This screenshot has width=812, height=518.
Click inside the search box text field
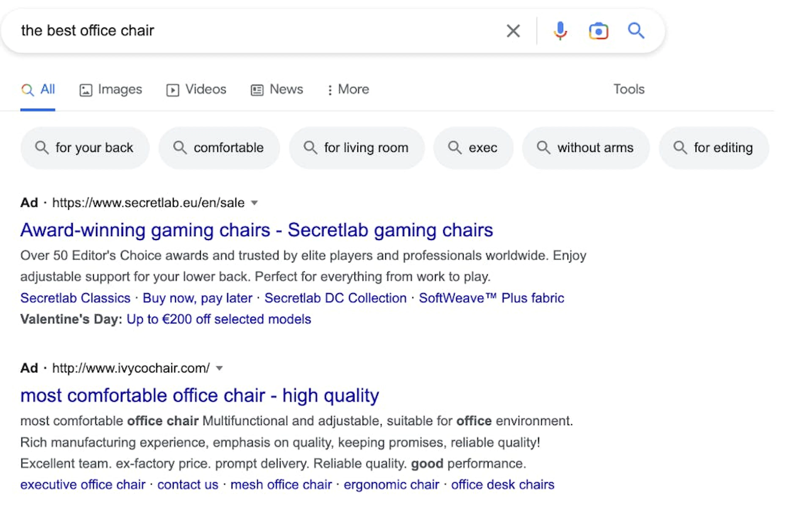pos(256,31)
